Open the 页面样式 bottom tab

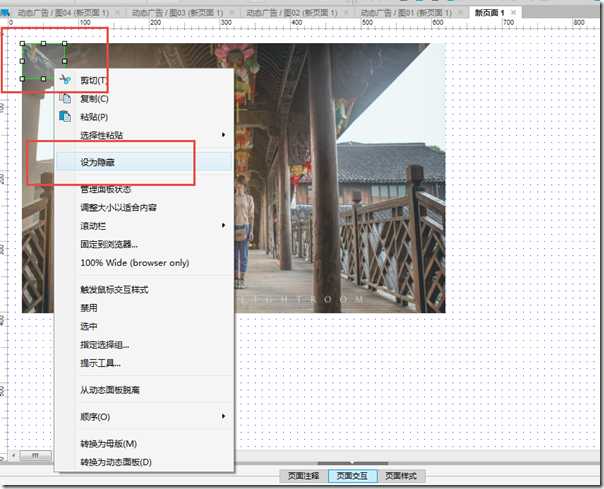click(x=401, y=476)
